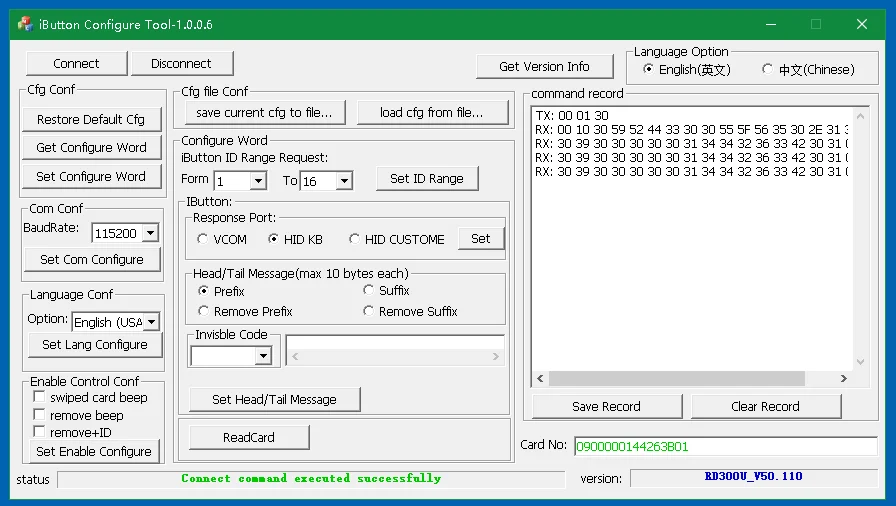This screenshot has width=896, height=506.
Task: Select HID CUSTOME response port
Action: (x=354, y=239)
